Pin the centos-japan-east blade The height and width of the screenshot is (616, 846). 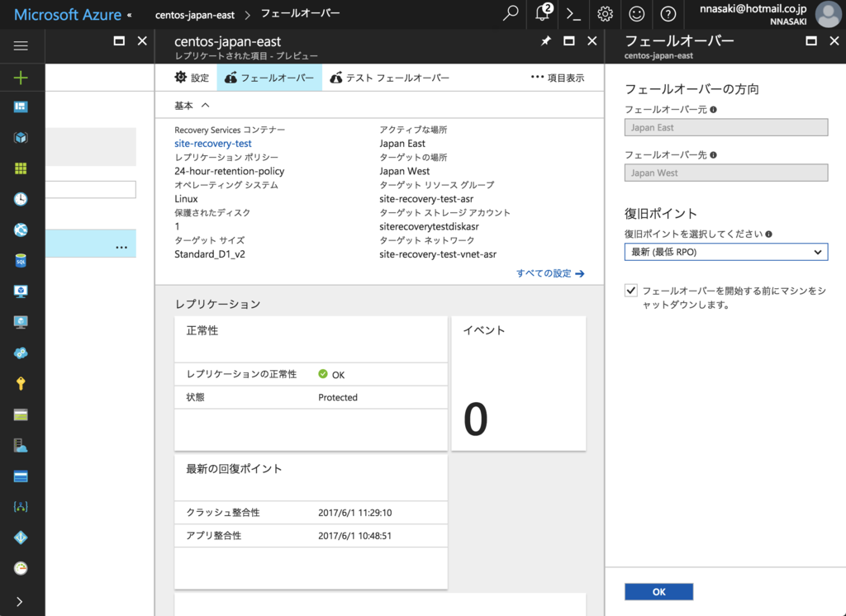click(546, 41)
